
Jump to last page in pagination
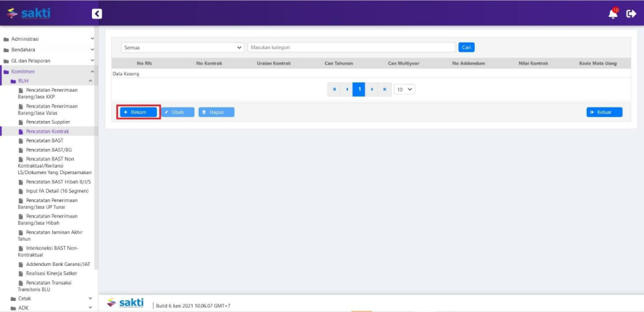pyautogui.click(x=384, y=89)
